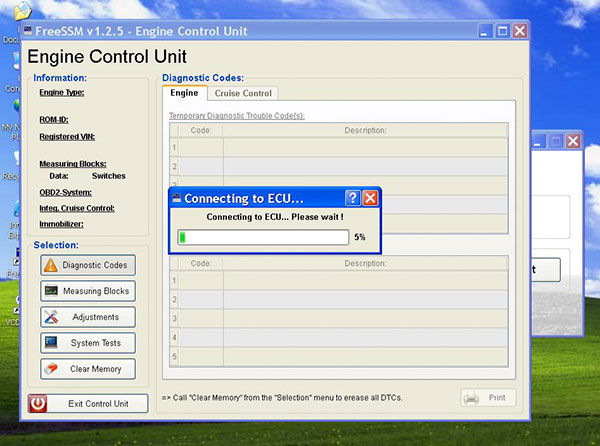Viewport: 600px width, 446px height.
Task: Click the red power icon on Exit Control Unit
Action: pyautogui.click(x=38, y=404)
